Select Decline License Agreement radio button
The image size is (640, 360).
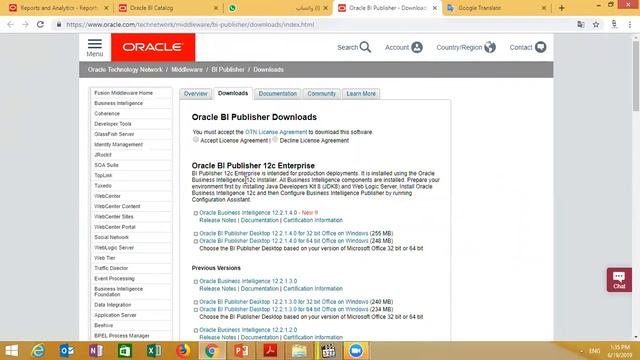tap(275, 140)
